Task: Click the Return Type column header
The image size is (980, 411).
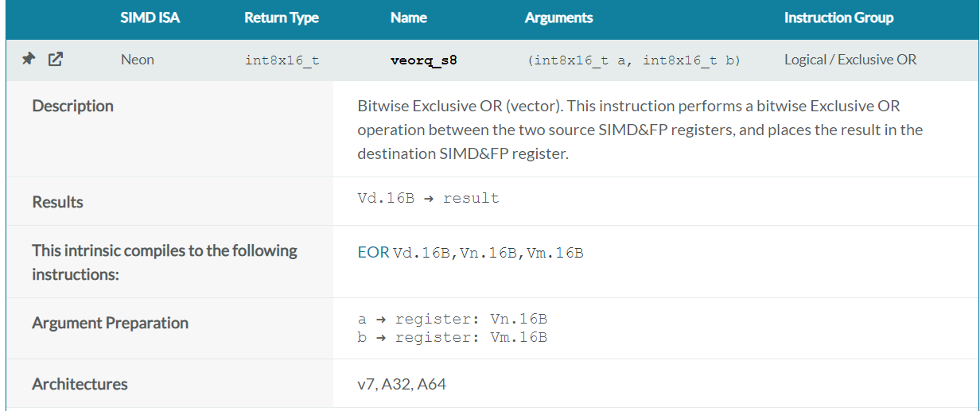Action: pyautogui.click(x=282, y=17)
